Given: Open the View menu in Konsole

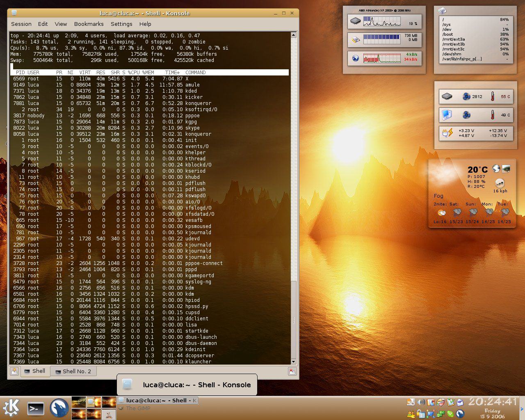Looking at the screenshot, I should [61, 24].
